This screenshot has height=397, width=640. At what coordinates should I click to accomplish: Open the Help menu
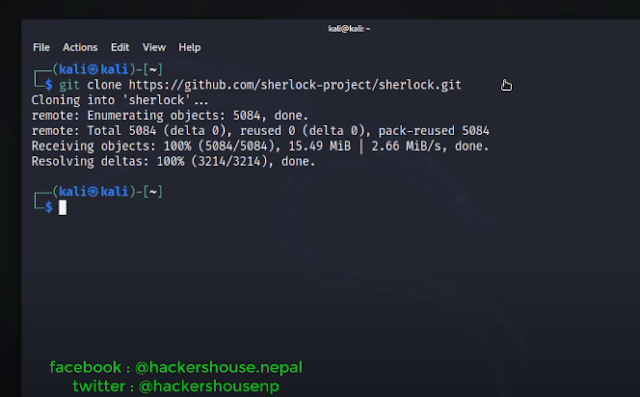point(189,47)
